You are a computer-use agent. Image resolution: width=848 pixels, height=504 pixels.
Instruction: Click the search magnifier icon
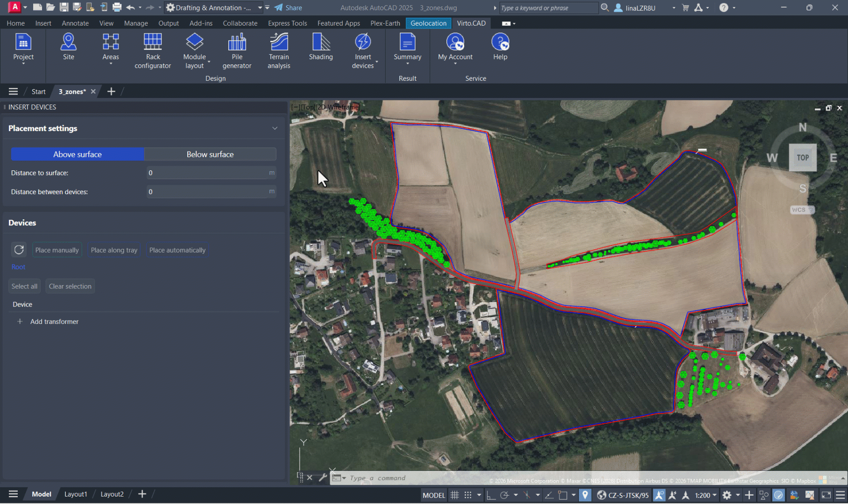point(605,7)
